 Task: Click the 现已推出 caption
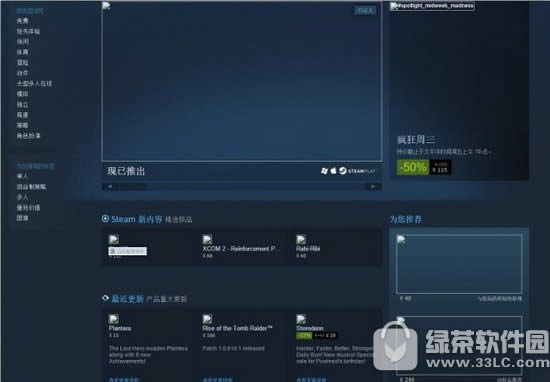click(126, 171)
